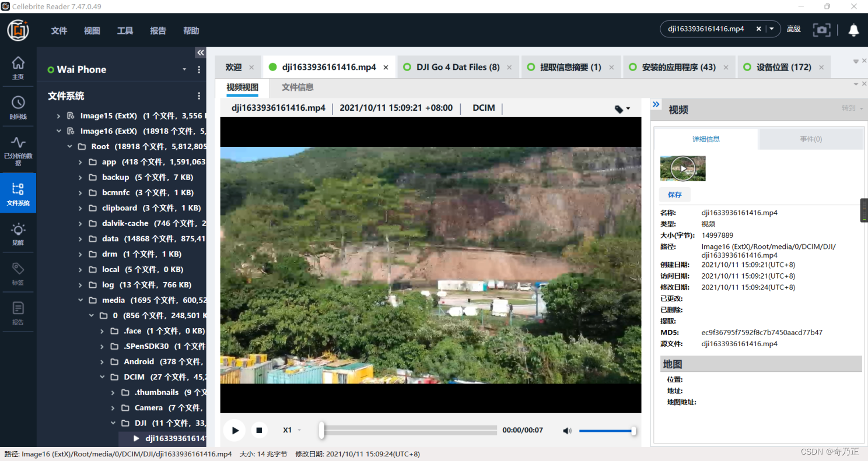Open the 报告 menu in top bar
This screenshot has width=868, height=461.
click(x=157, y=31)
